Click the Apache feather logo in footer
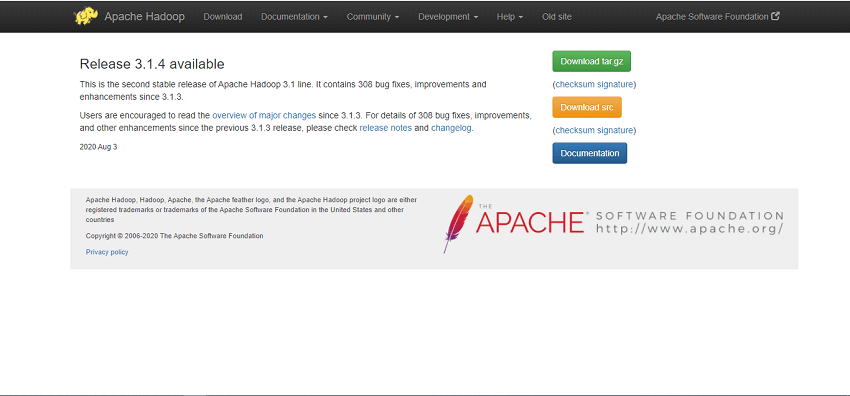 [x=458, y=224]
